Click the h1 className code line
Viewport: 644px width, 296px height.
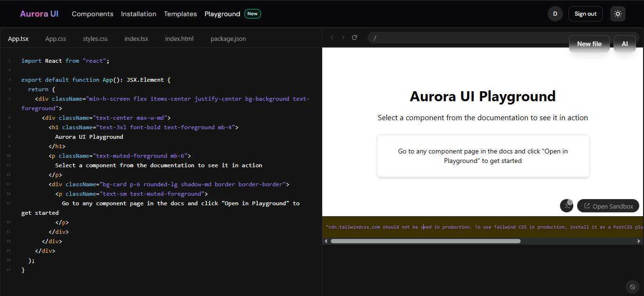[x=143, y=127]
